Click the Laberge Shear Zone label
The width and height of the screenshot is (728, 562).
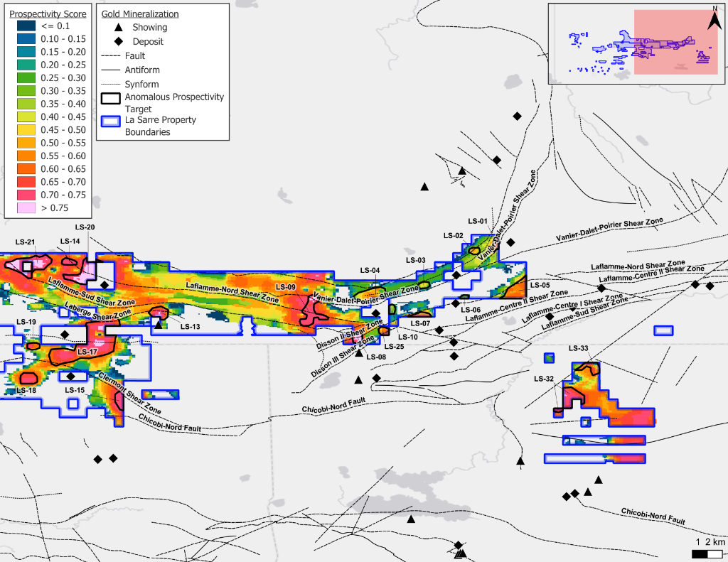point(97,311)
